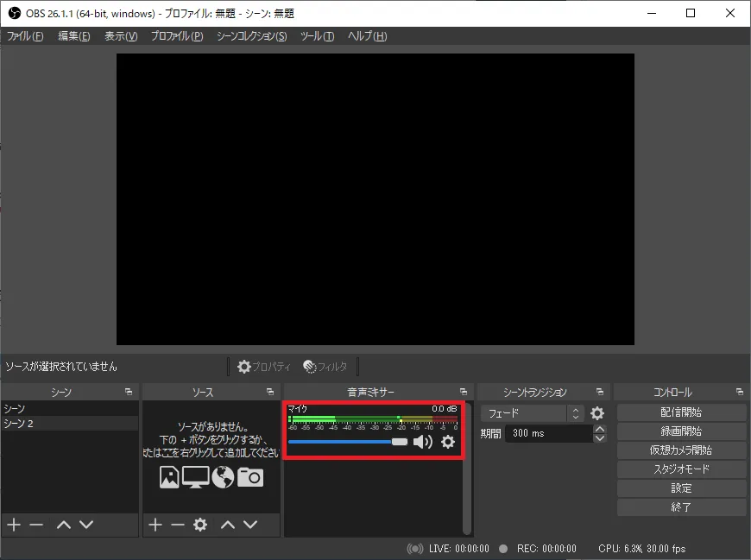The width and height of the screenshot is (751, 560).
Task: Click the REC recording dot indicator
Action: point(503,549)
